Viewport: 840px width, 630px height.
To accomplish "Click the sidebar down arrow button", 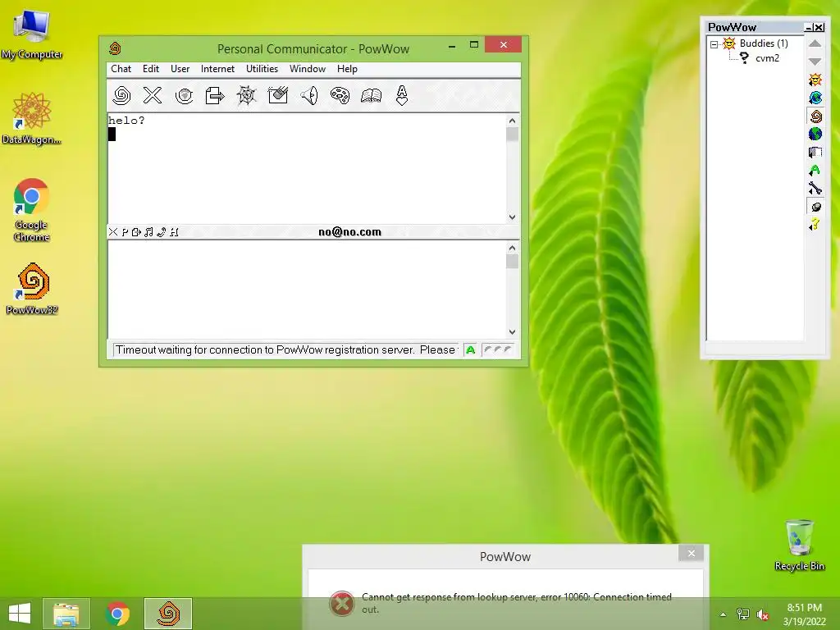I will tap(815, 62).
